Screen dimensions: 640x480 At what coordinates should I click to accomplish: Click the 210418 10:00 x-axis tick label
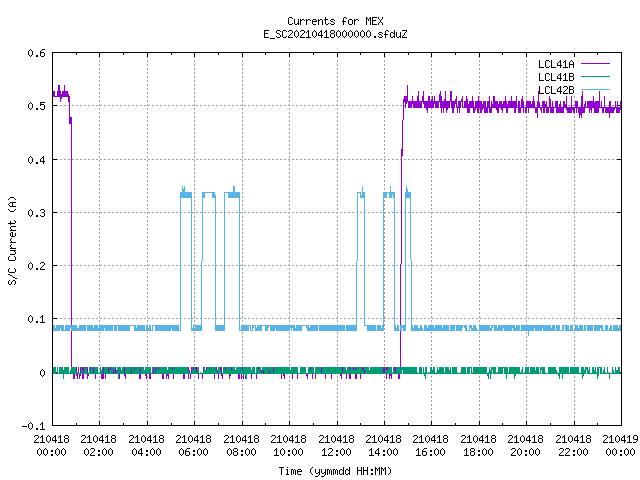click(288, 445)
